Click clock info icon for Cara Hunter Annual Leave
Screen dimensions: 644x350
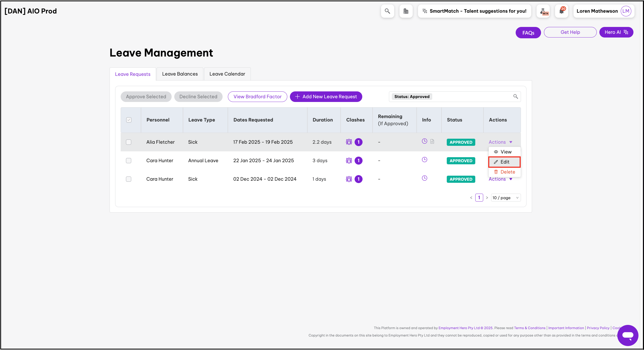(424, 160)
